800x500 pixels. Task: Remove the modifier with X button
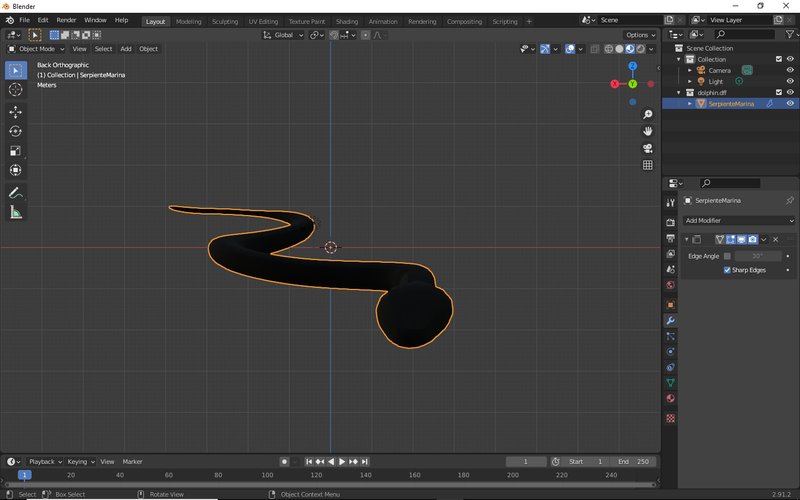(776, 239)
